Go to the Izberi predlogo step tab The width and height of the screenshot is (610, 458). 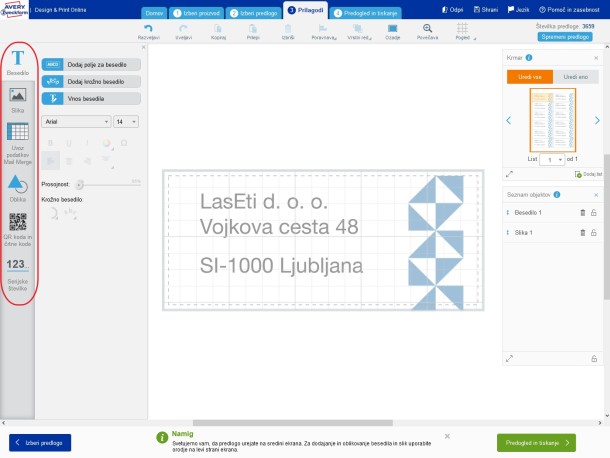[254, 13]
